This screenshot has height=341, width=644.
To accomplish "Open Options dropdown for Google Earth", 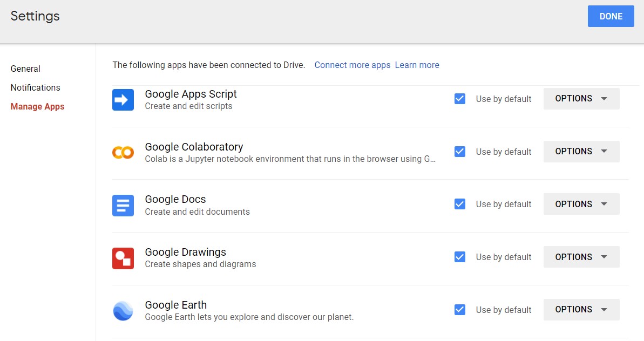I will point(581,309).
